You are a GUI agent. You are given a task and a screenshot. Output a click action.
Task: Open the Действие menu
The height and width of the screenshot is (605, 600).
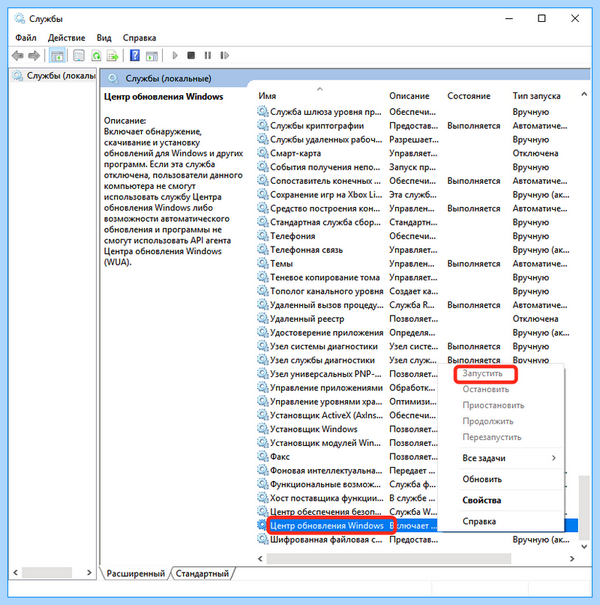[x=66, y=38]
